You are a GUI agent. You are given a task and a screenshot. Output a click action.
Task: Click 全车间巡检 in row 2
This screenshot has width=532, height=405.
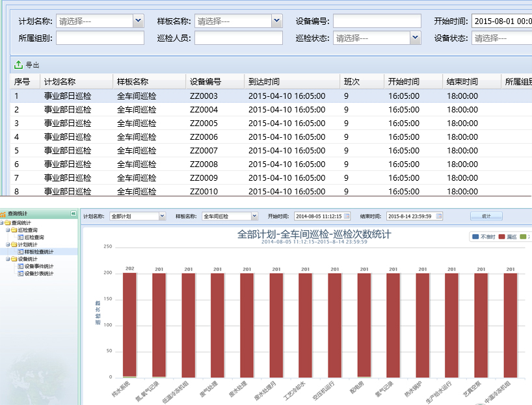pyautogui.click(x=137, y=110)
